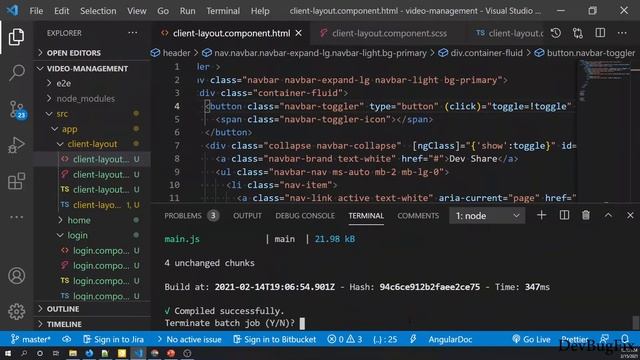The height and width of the screenshot is (360, 640).
Task: Split the editor to the right
Action: click(600, 33)
